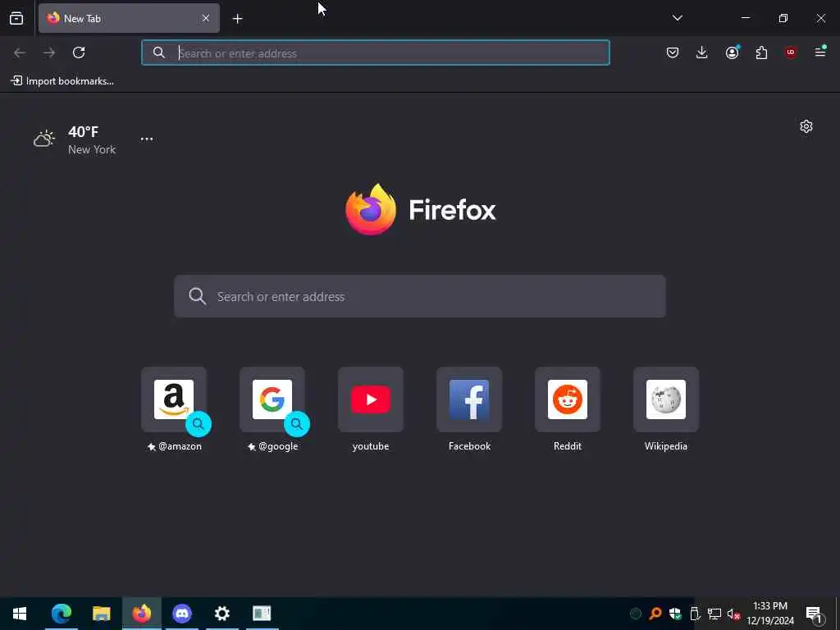Click the new tab page search box

419,296
